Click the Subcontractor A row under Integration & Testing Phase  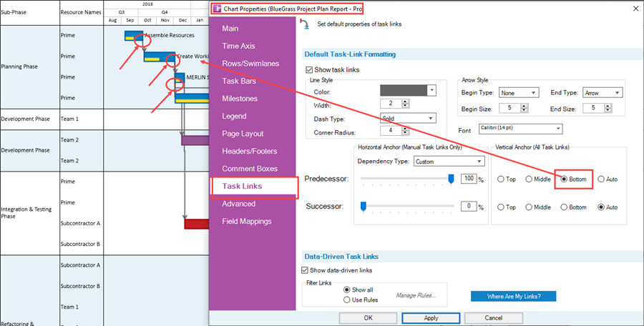point(80,223)
